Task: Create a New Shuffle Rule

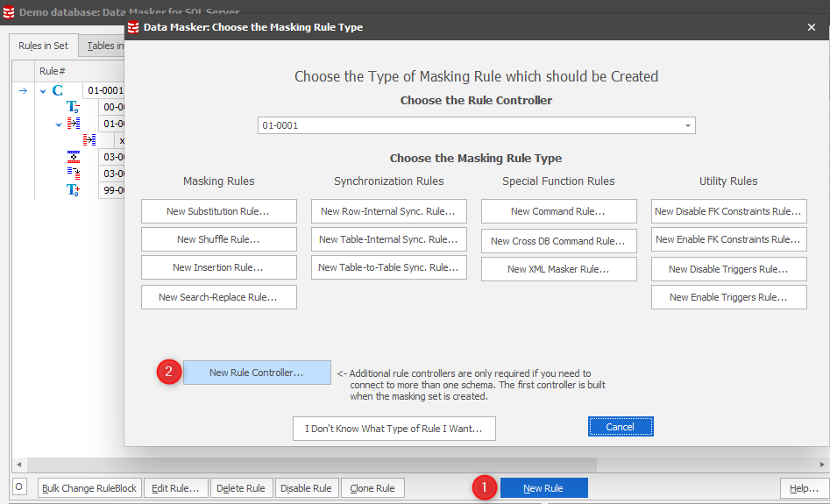Action: pyautogui.click(x=218, y=239)
